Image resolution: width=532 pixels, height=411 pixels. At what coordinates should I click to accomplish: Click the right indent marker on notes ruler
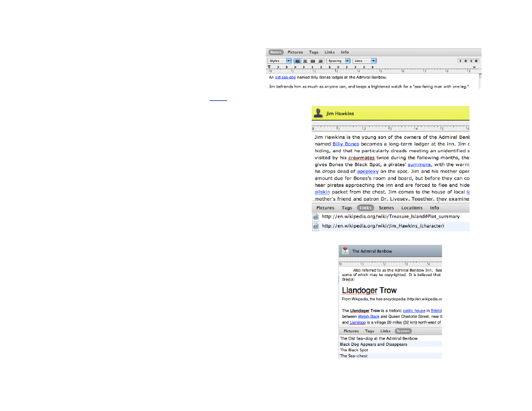coord(475,67)
